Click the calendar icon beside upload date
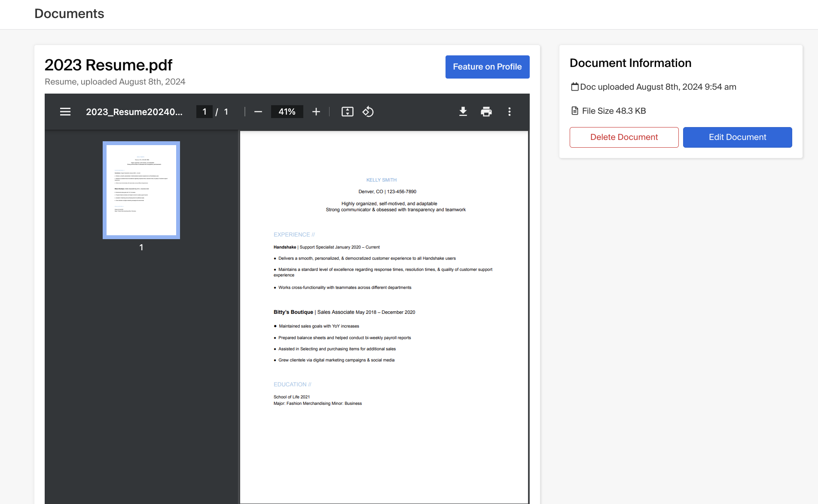The width and height of the screenshot is (818, 504). point(574,86)
